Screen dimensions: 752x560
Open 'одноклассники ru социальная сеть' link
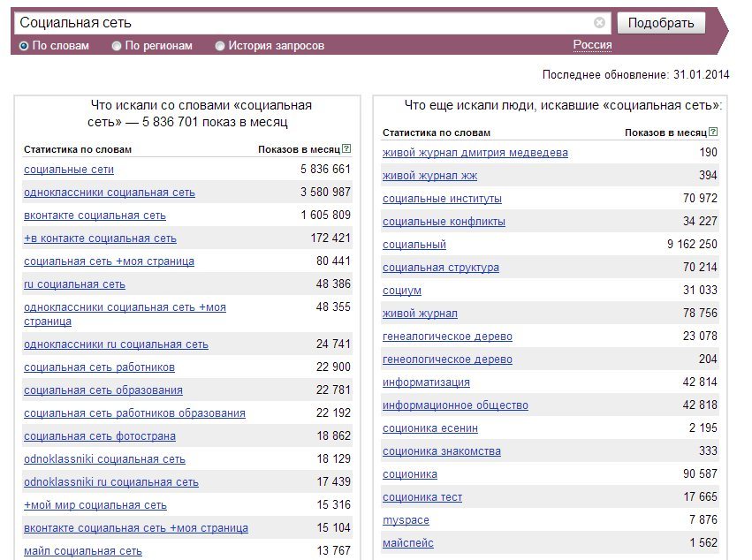116,344
